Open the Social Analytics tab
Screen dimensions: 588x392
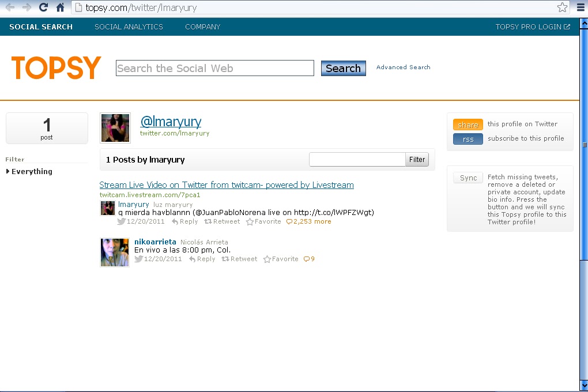(129, 27)
